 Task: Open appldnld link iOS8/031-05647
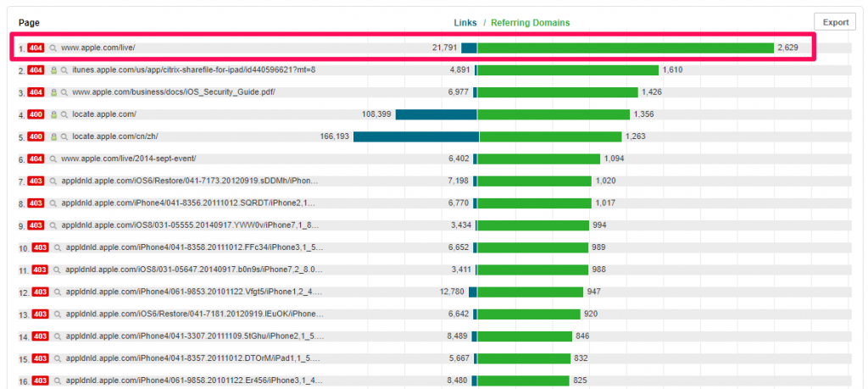194,270
